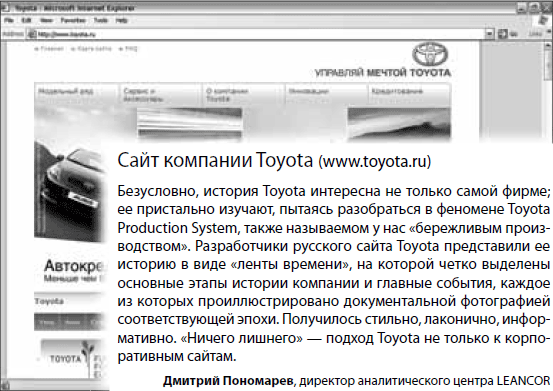Maximize the Internet Explorer window
This screenshot has width=553, height=391.
coord(534,8)
